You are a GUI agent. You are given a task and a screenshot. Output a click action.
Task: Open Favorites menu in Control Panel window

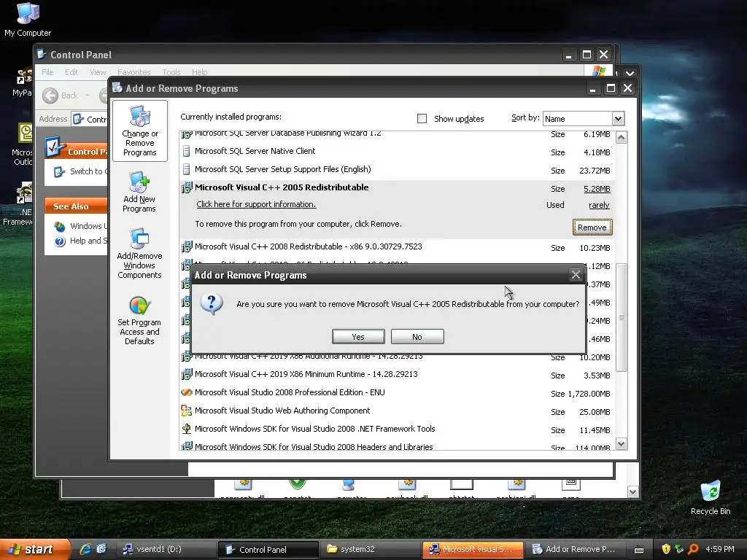134,72
